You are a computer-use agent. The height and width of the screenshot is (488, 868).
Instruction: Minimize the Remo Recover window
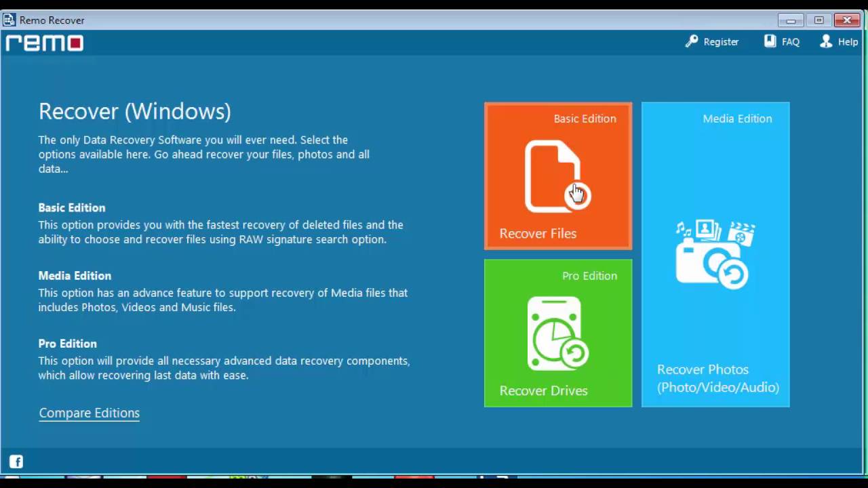[x=791, y=20]
